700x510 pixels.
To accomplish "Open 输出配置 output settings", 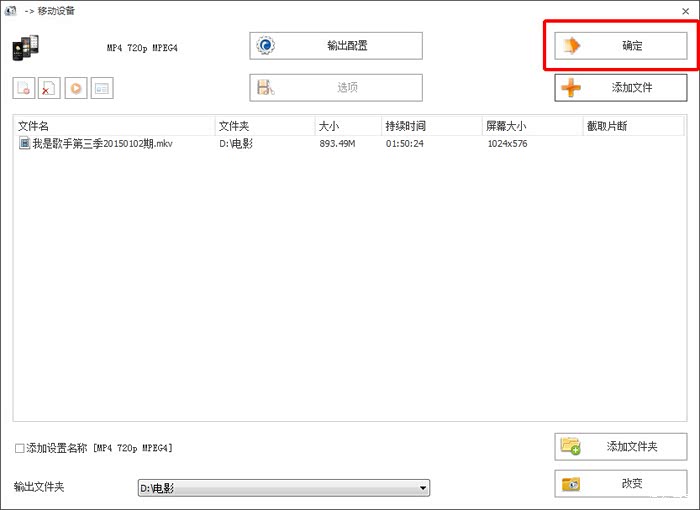I will [336, 46].
